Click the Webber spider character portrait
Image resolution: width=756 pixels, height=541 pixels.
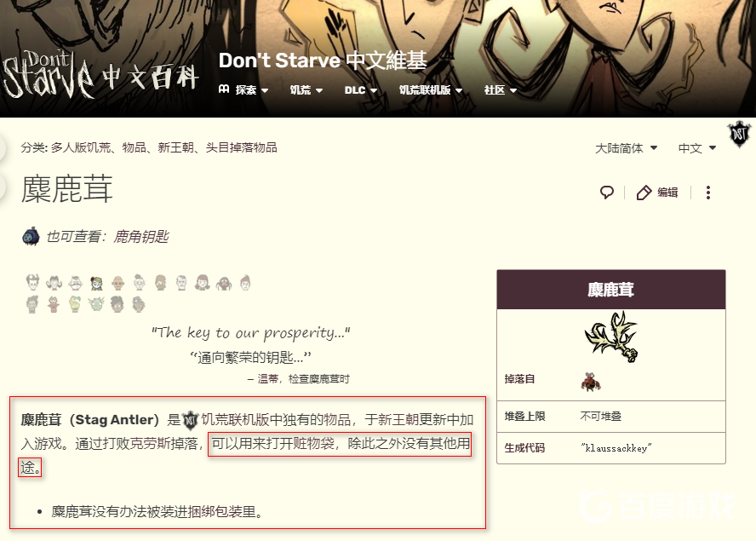tap(224, 283)
